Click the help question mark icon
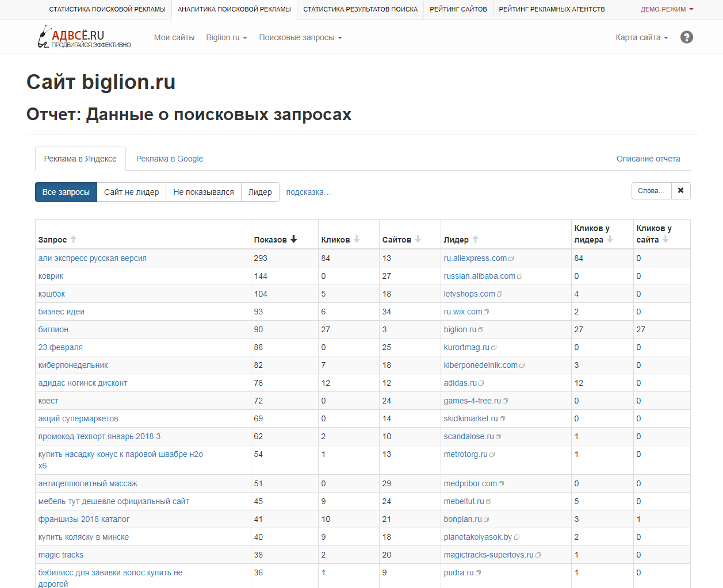 pyautogui.click(x=687, y=36)
